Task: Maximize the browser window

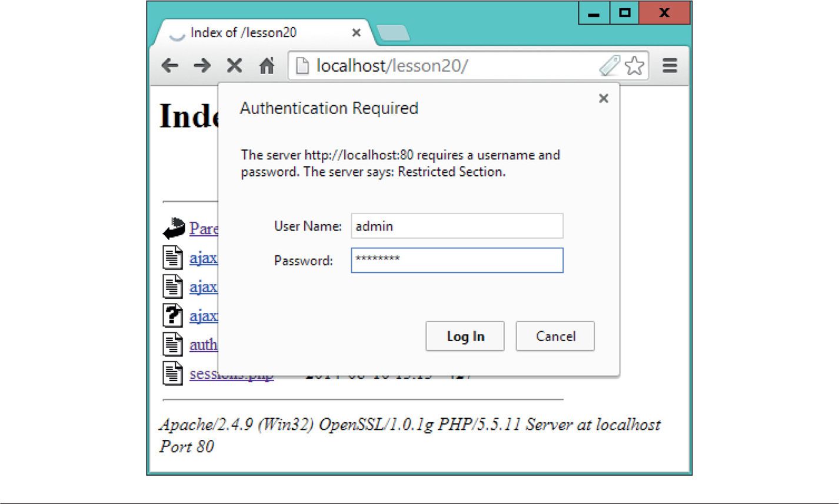Action: click(625, 13)
